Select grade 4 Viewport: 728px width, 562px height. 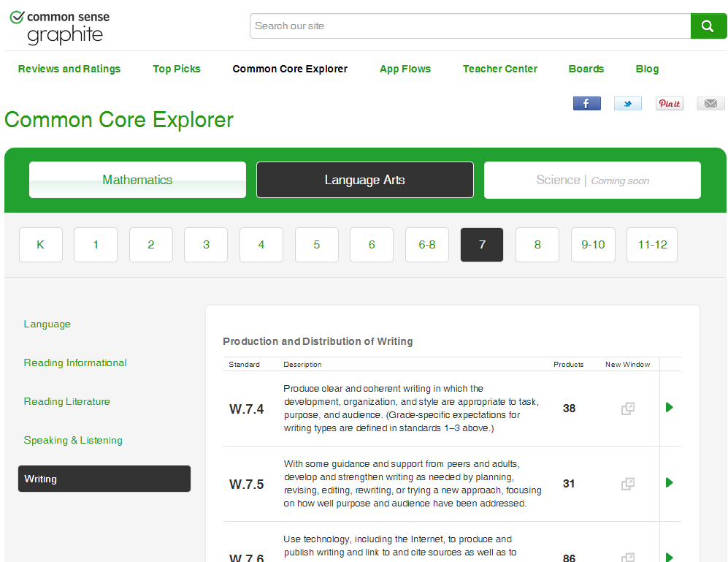coord(261,245)
